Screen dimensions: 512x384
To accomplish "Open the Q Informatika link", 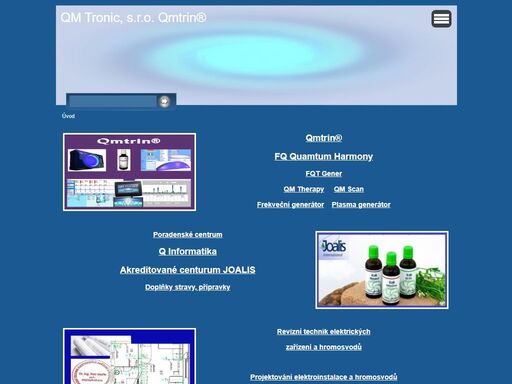I will click(188, 252).
